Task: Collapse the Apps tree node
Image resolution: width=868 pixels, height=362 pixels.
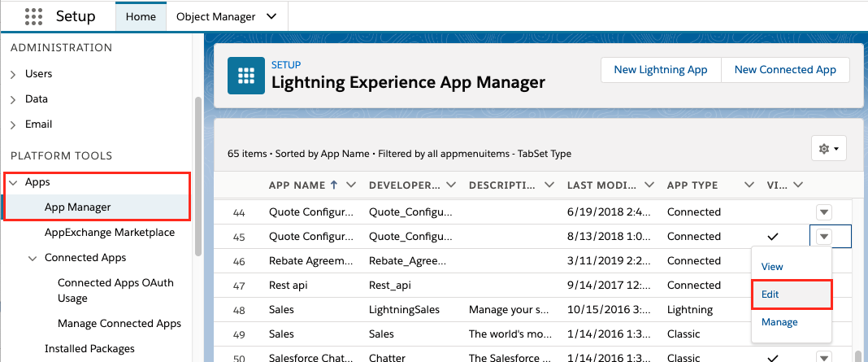Action: pyautogui.click(x=13, y=183)
